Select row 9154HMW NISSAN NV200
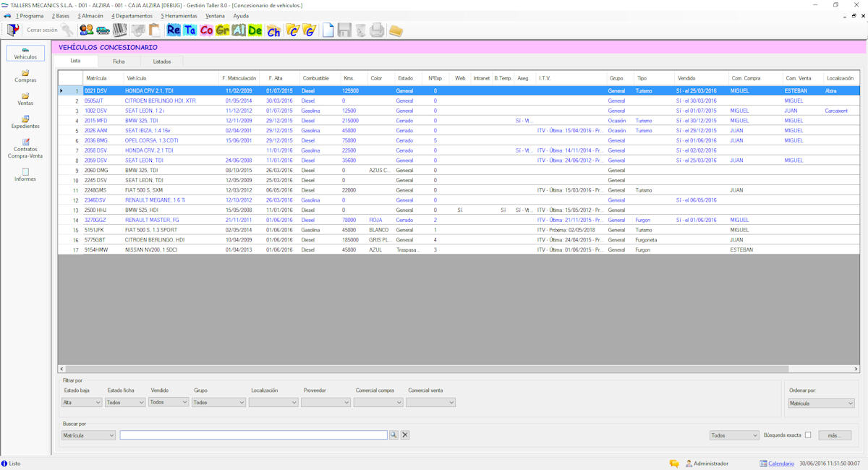The image size is (868, 470). 459,249
